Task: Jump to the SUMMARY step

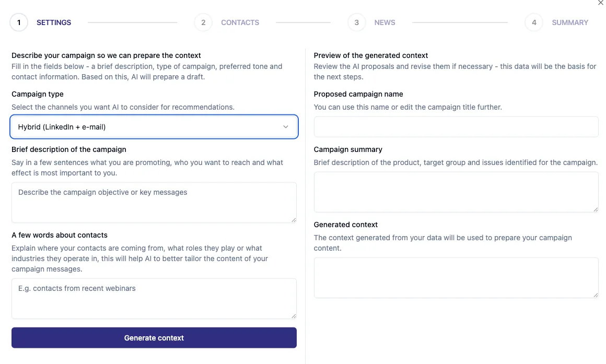Action: click(570, 22)
